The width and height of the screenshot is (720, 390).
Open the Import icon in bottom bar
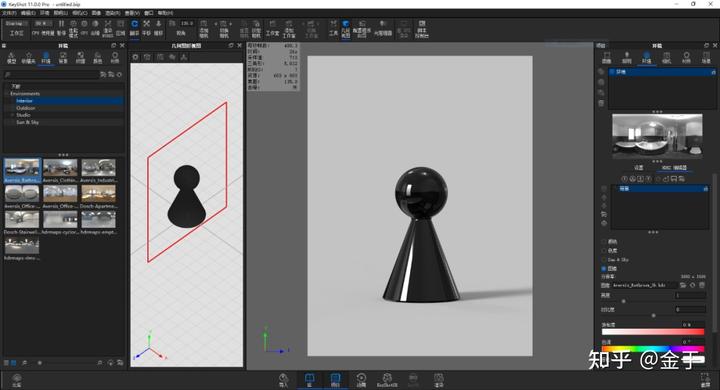click(283, 380)
